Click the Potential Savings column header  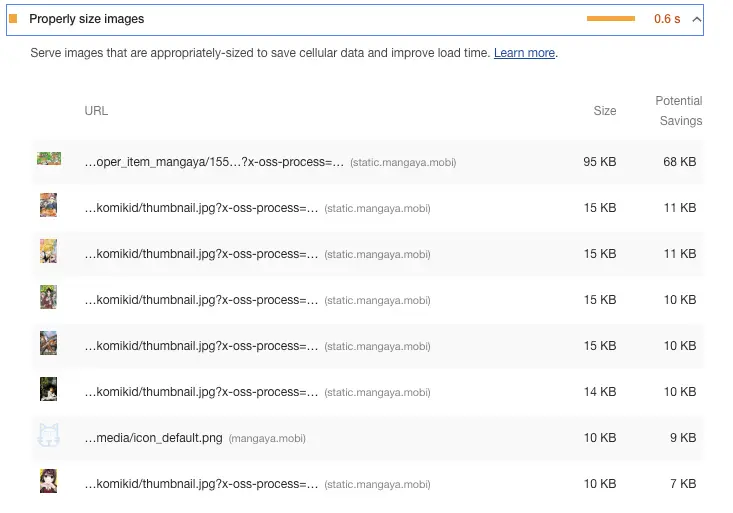click(679, 111)
